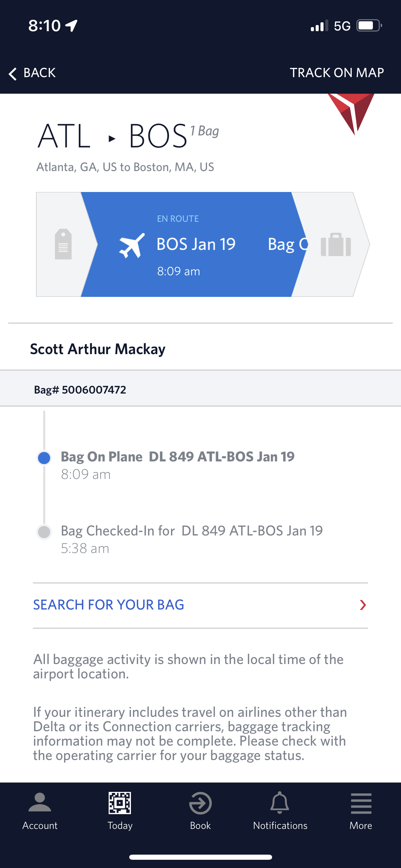
Task: Tap the location arrow status icon
Action: [71, 26]
